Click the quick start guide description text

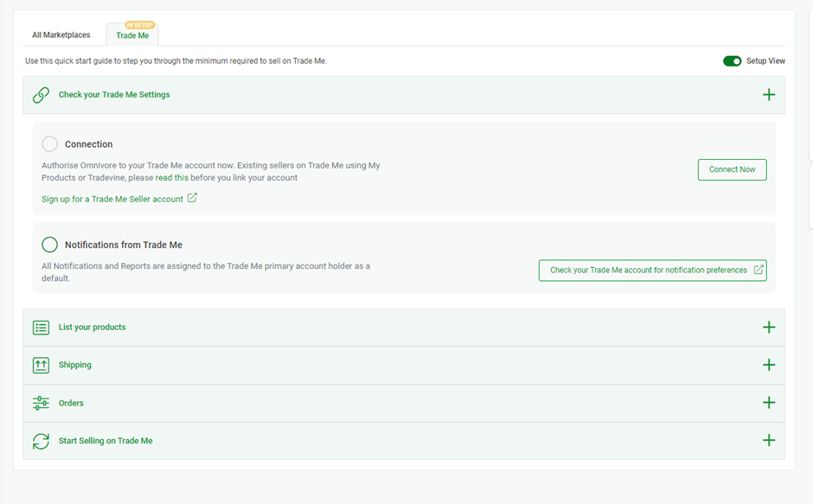pos(176,61)
